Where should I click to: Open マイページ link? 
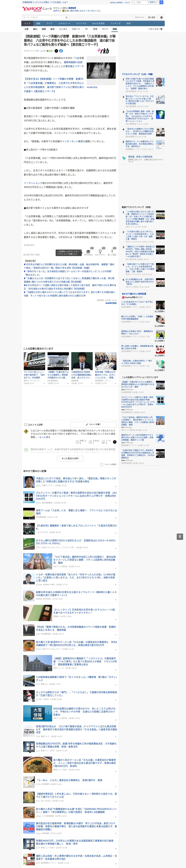pyautogui.click(x=139, y=18)
